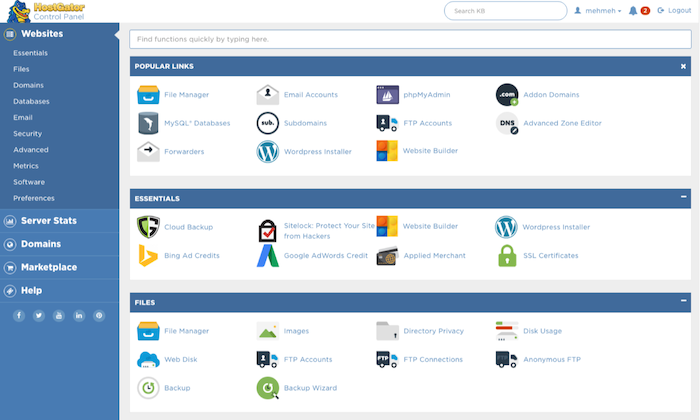Open the Anonymous FTP dark truck icon
The height and width of the screenshot is (420, 700).
(x=506, y=359)
